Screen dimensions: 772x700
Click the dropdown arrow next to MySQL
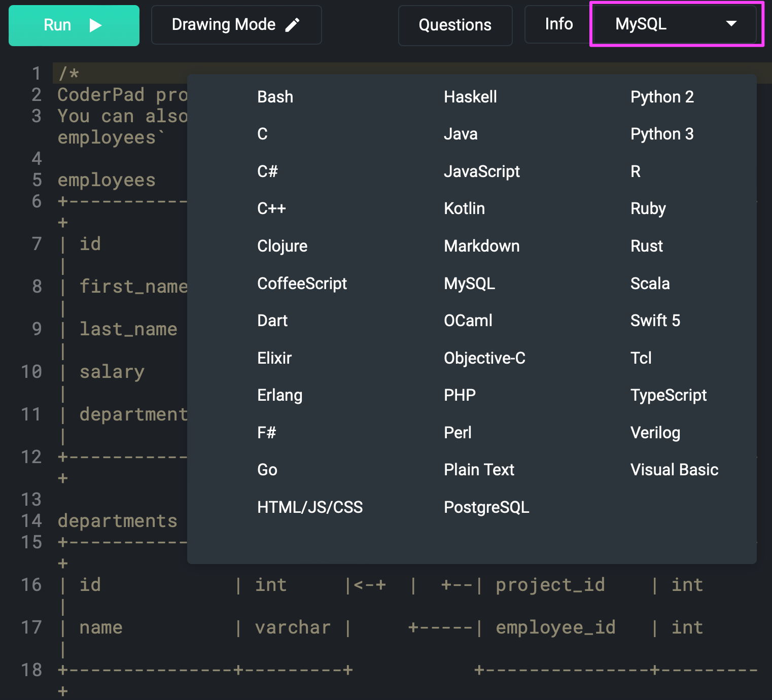(x=731, y=23)
